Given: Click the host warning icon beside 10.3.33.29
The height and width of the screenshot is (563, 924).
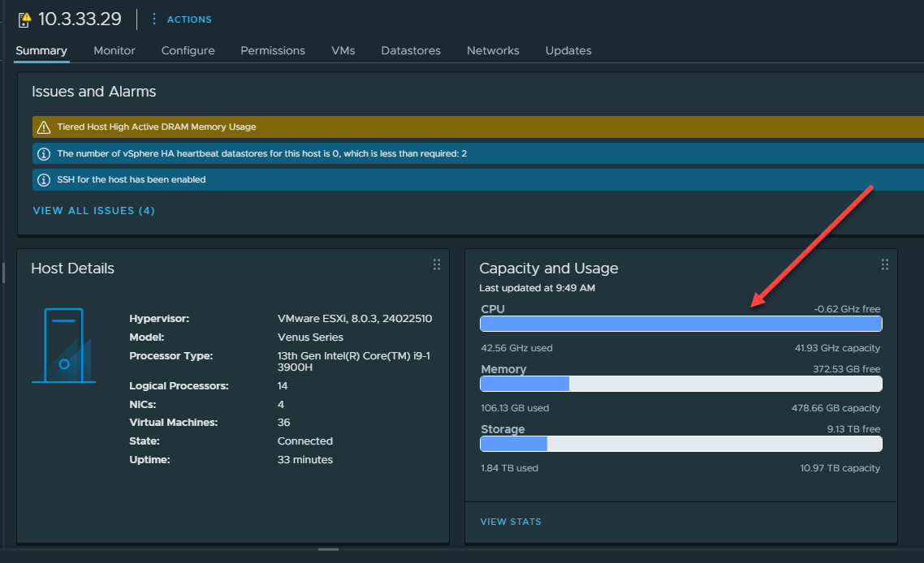Looking at the screenshot, I should [24, 19].
